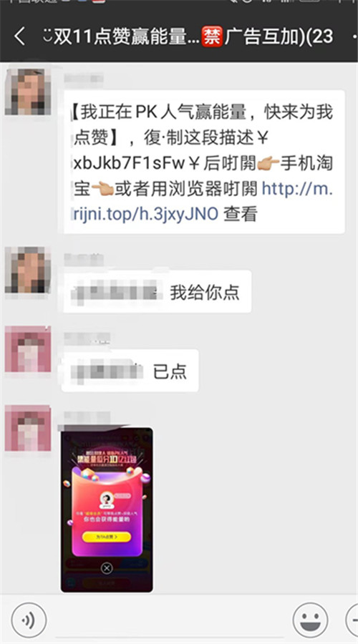Screen dimensions: 358x644
Task: Tap the blurred sender name above the PK message
Action: tap(84, 78)
